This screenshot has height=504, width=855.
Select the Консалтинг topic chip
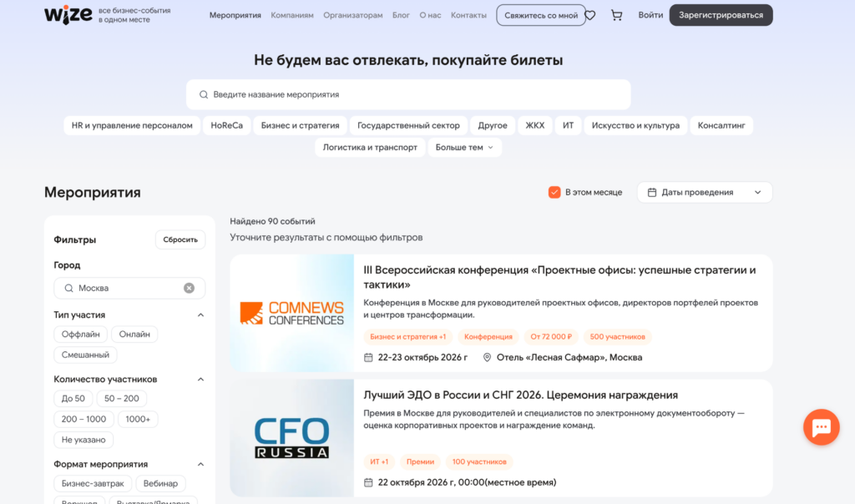coord(721,125)
